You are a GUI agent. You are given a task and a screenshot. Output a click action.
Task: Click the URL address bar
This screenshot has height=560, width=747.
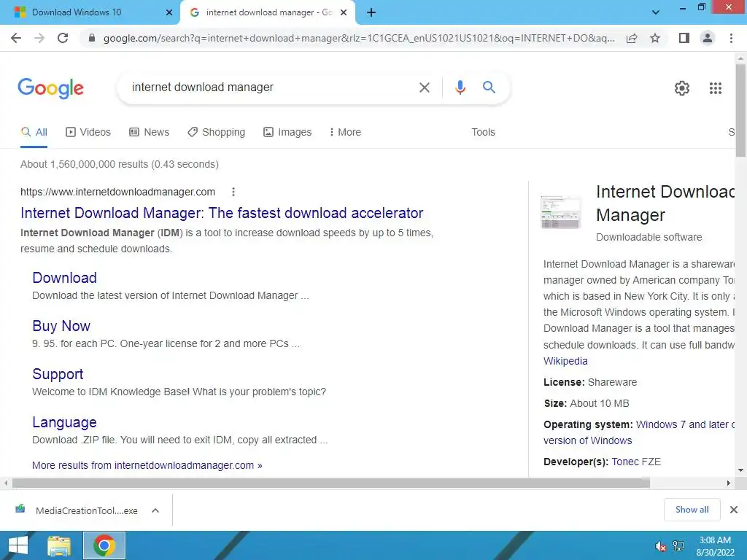[358, 38]
